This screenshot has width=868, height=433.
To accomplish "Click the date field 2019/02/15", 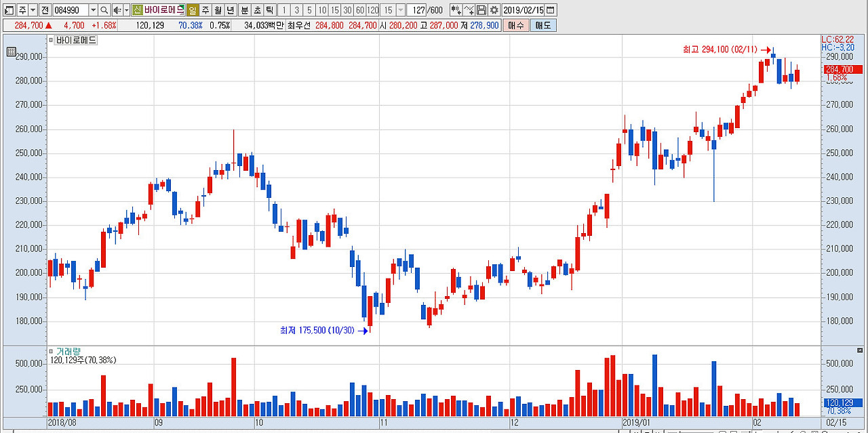I will pos(524,10).
